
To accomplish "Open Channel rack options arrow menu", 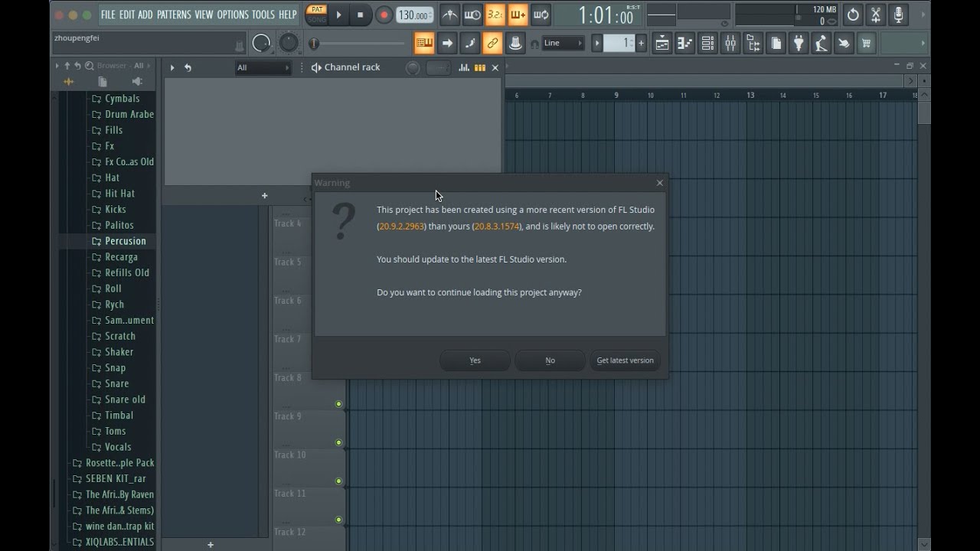I will coord(172,67).
